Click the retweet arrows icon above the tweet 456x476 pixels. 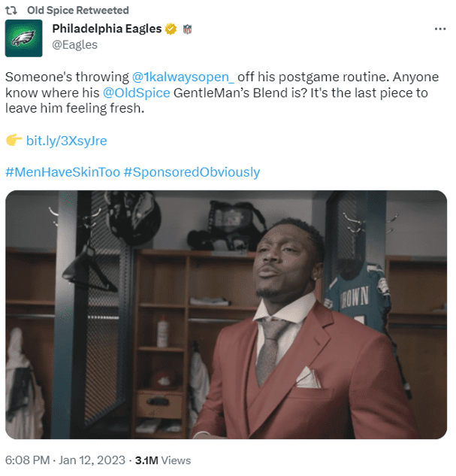pos(11,11)
